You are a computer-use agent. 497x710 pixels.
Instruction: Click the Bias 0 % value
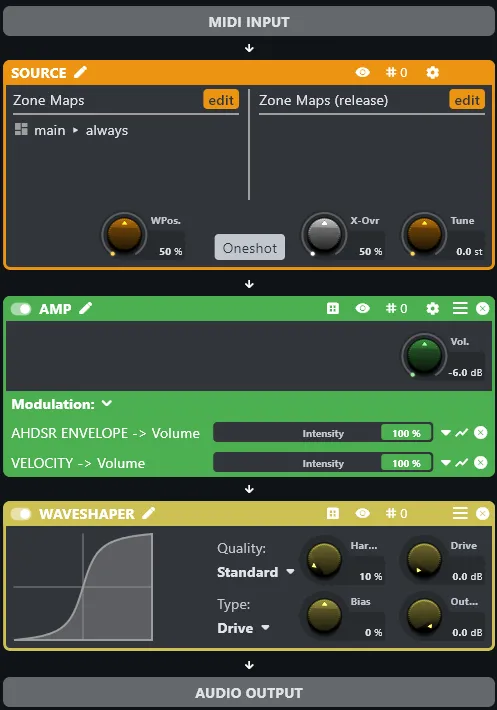click(373, 633)
